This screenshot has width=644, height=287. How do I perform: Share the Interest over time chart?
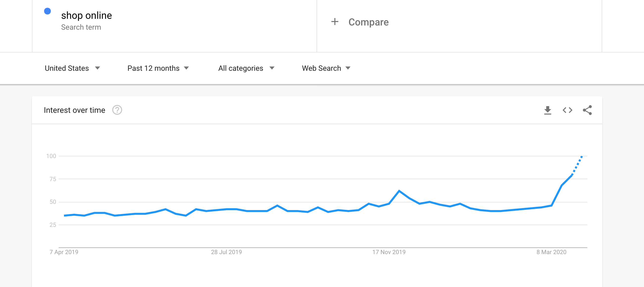(587, 110)
